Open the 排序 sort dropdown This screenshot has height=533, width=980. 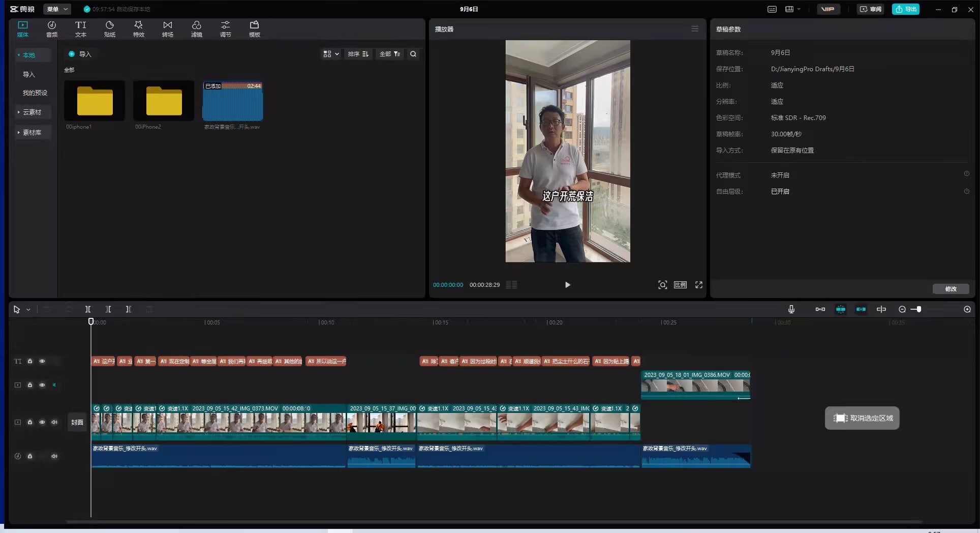[x=358, y=54]
